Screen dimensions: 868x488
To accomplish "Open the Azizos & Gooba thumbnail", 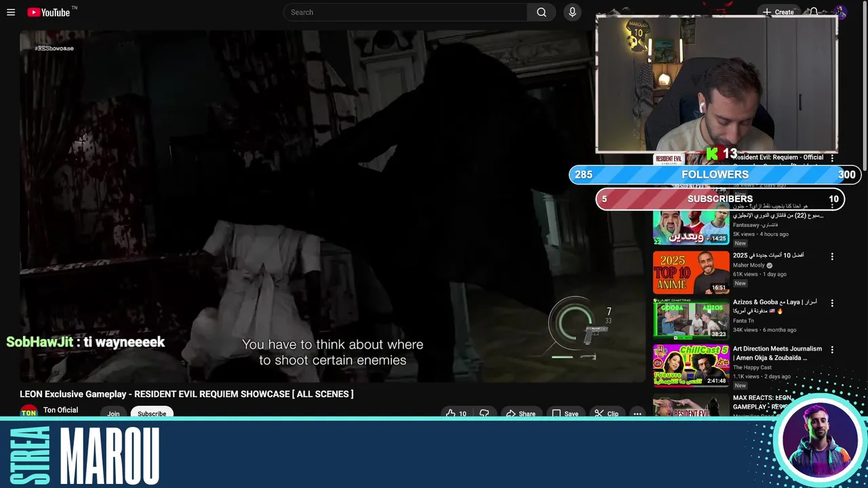I will 691,319.
